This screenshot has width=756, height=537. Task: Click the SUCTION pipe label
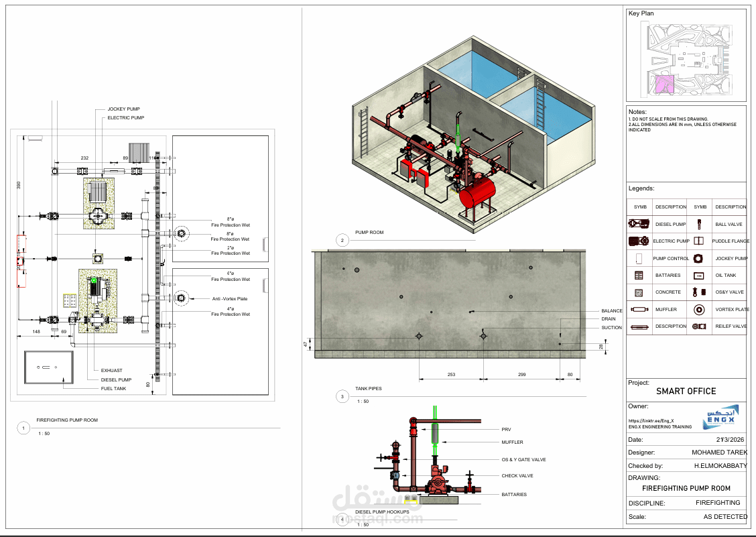click(x=611, y=328)
